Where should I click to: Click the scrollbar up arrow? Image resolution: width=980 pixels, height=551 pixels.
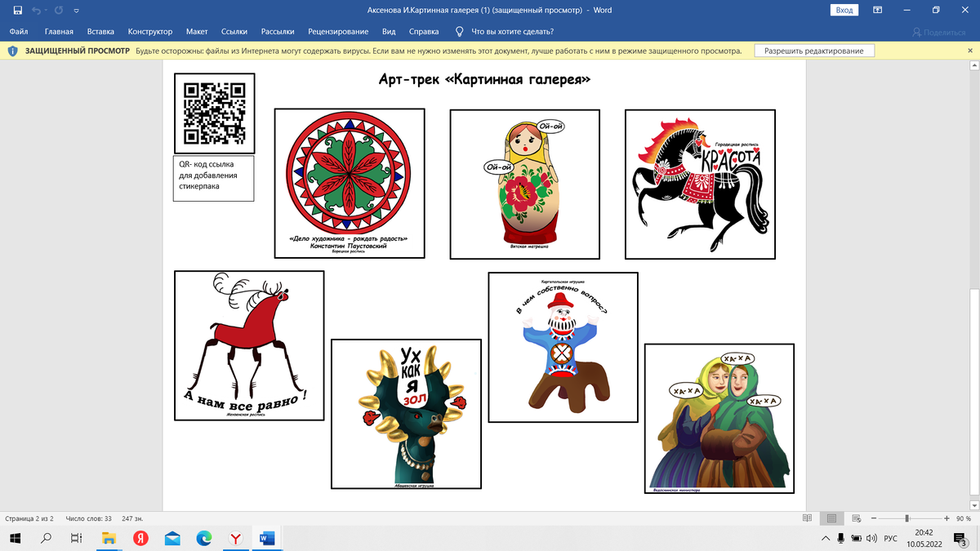(974, 64)
